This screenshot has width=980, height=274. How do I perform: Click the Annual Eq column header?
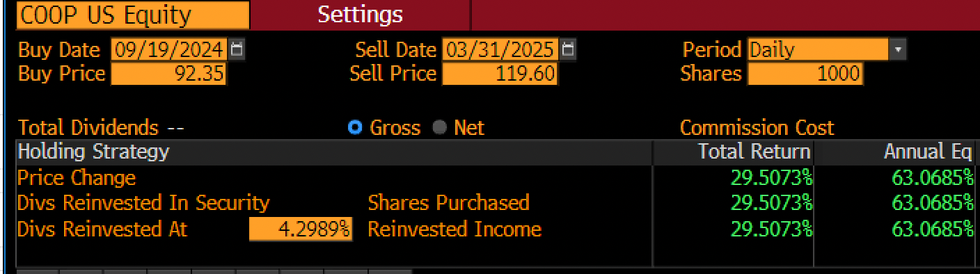896,152
